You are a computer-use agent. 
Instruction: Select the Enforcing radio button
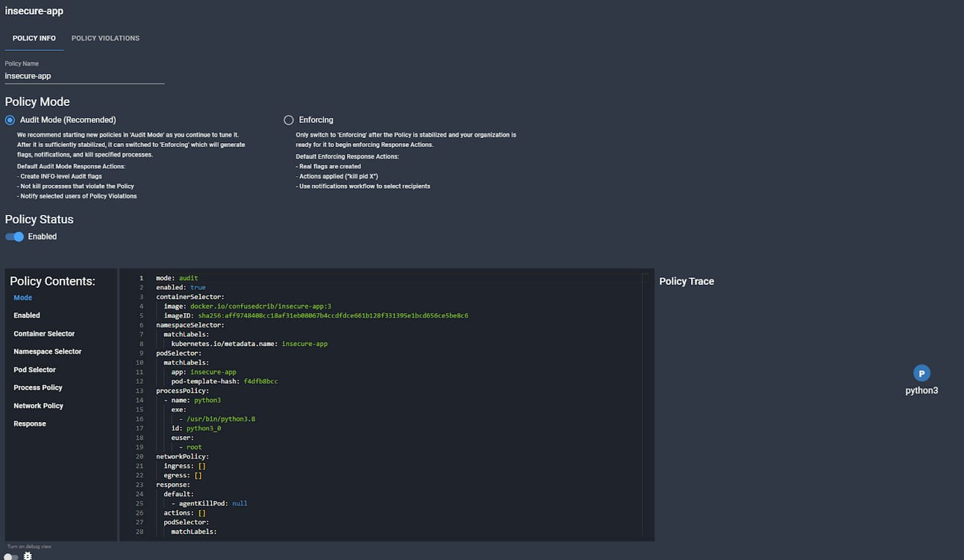(x=289, y=120)
